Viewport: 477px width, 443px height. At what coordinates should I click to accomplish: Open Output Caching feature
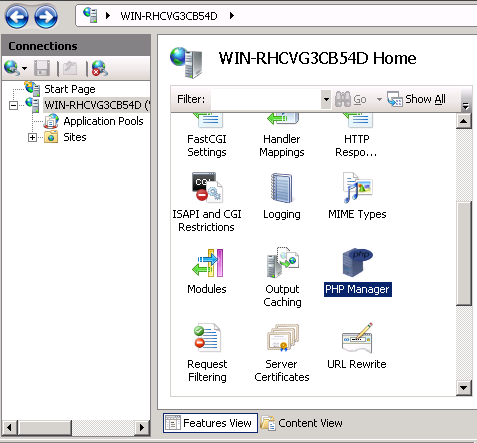tap(282, 277)
